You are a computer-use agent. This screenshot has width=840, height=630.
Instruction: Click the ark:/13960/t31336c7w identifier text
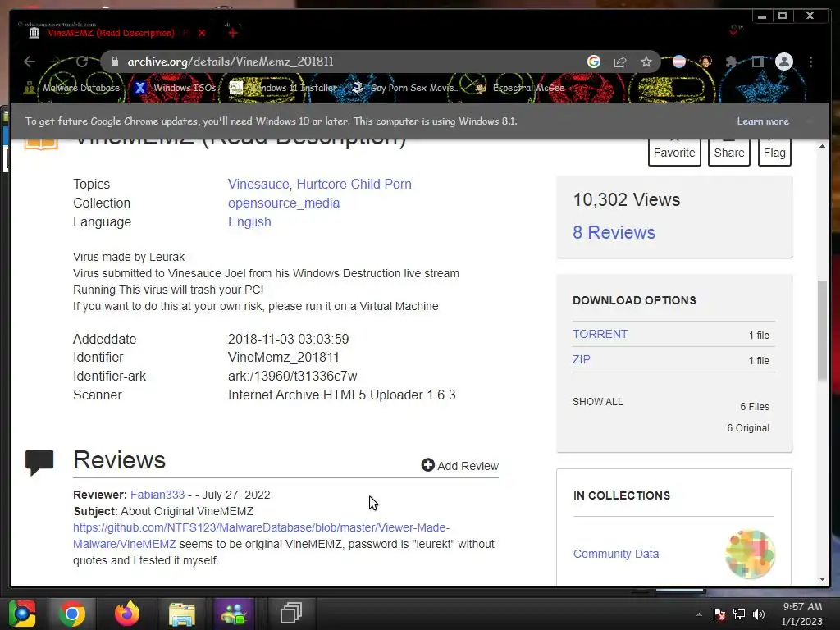coord(293,376)
